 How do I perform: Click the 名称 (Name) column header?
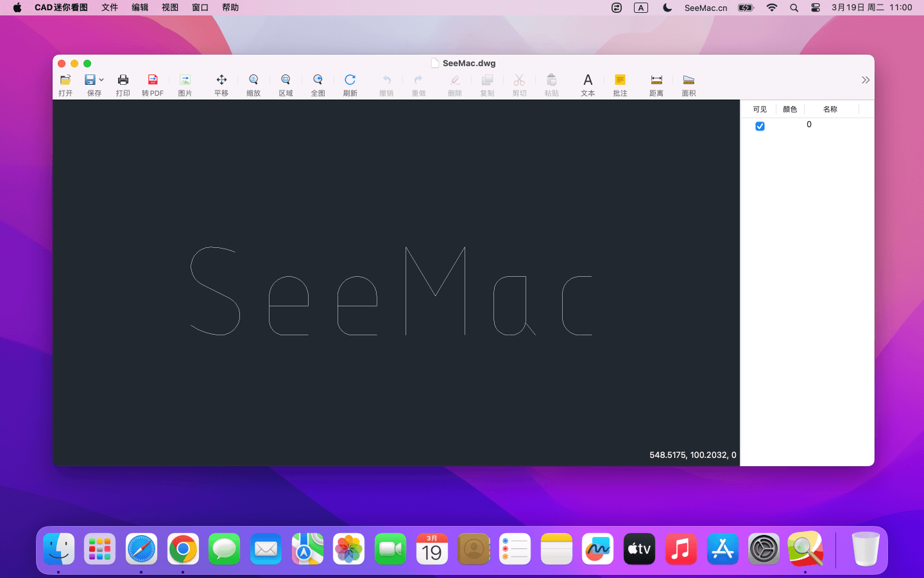coord(830,109)
